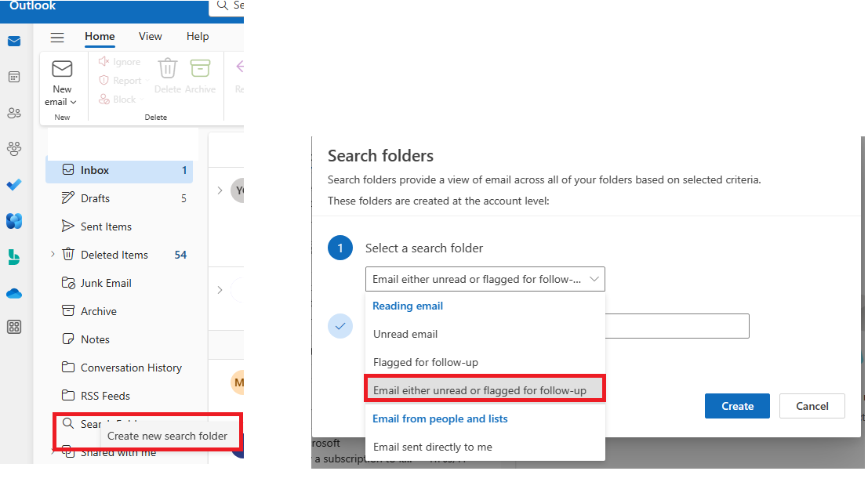
Task: Expand the first message thread chevron
Action: (220, 190)
